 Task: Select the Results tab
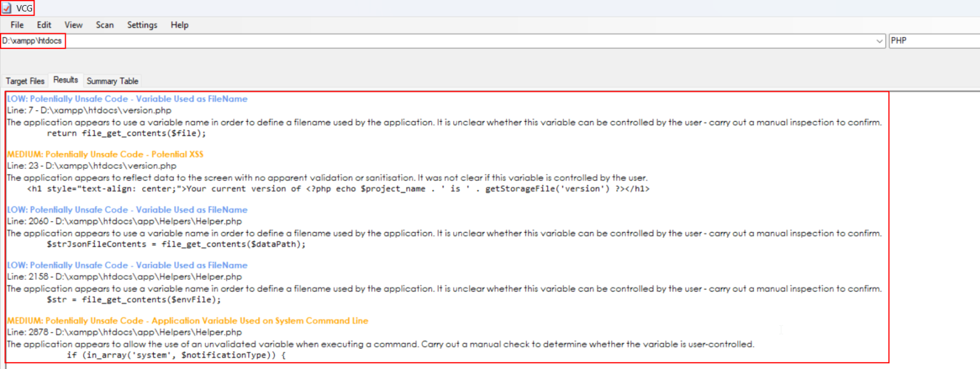click(66, 80)
